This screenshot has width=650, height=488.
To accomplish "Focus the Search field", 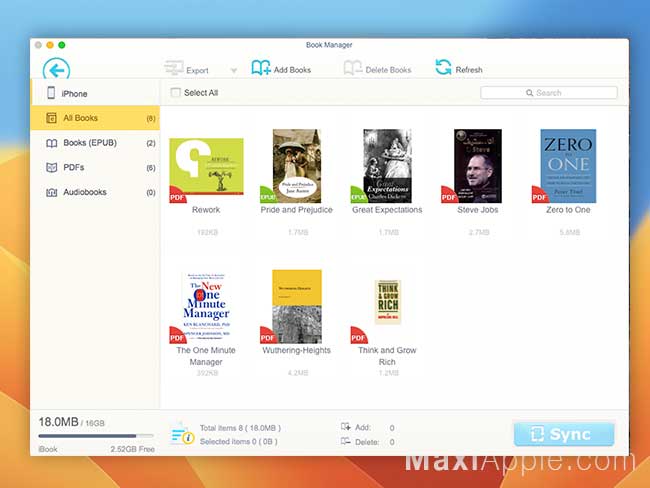I will click(x=548, y=93).
